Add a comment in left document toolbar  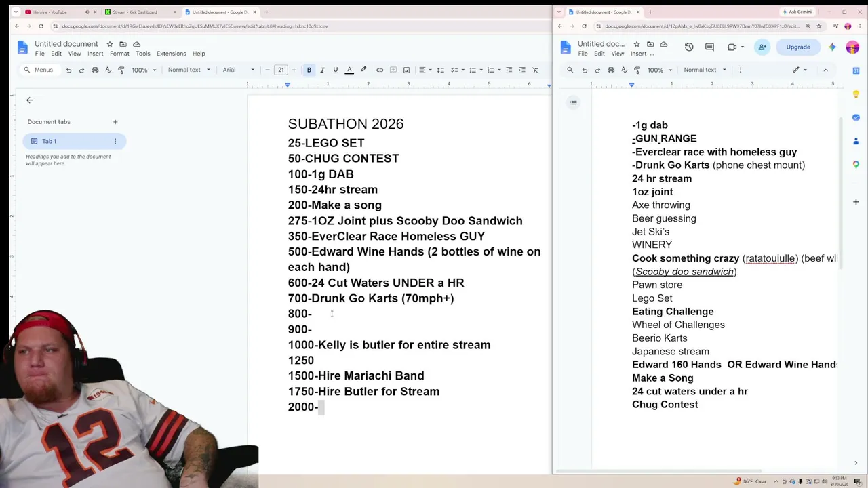393,70
